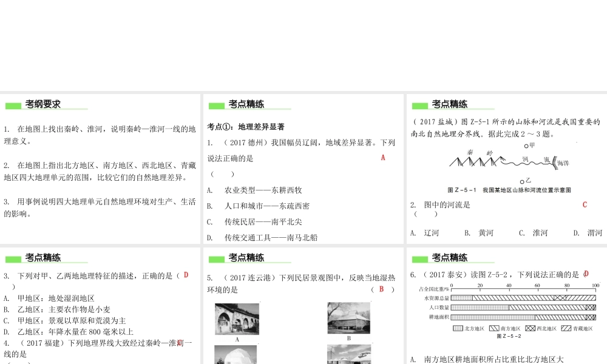
Task: Click the 青藏地区 legend pattern
Action: pyautogui.click(x=566, y=328)
